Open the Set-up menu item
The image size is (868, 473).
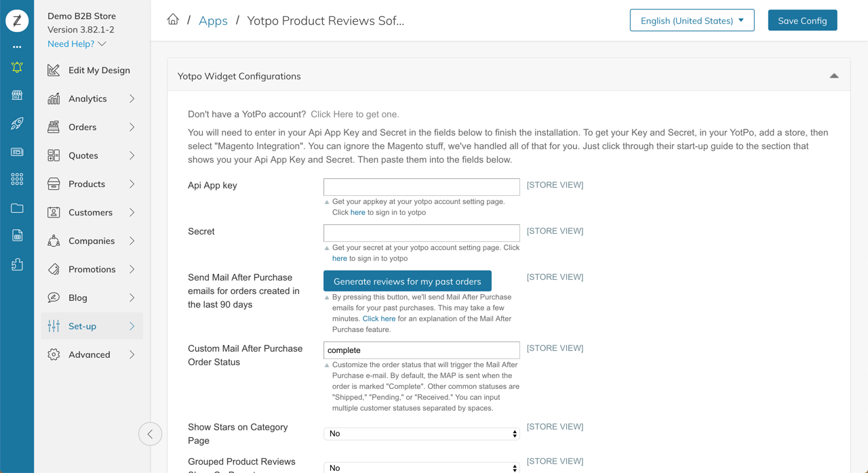pyautogui.click(x=92, y=326)
